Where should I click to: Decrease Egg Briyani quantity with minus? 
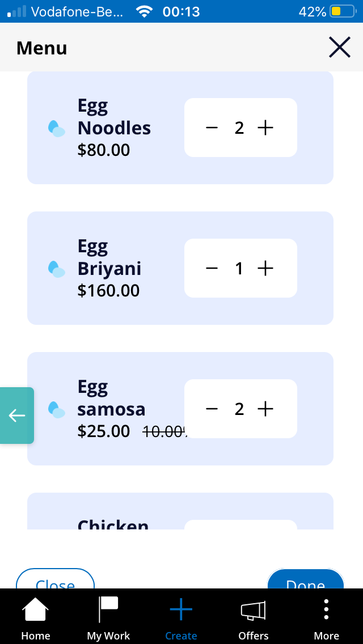[212, 269]
